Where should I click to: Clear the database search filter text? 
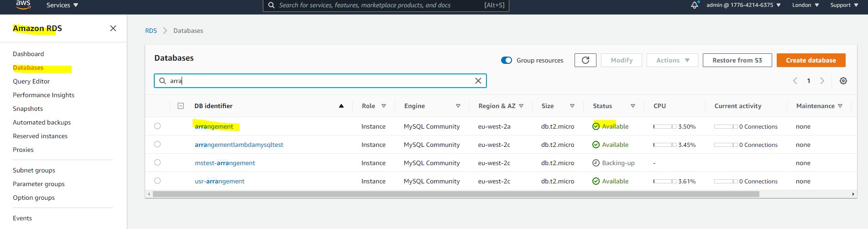point(478,81)
